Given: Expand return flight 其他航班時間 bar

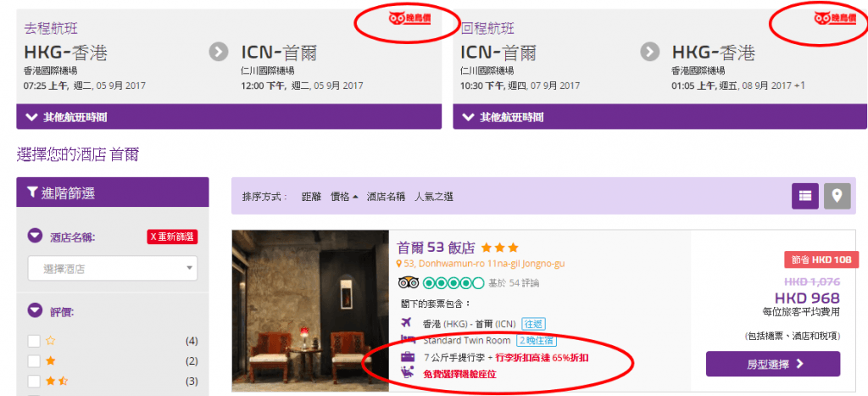Looking at the screenshot, I should point(659,117).
